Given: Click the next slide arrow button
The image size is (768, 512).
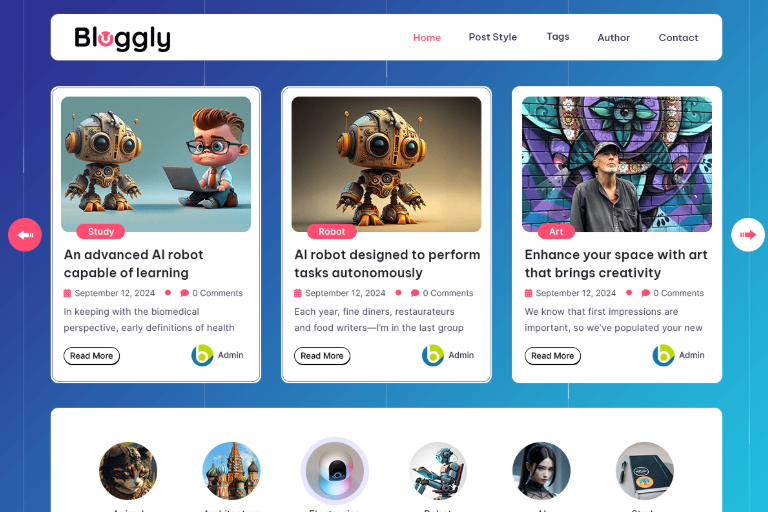Looking at the screenshot, I should click(x=747, y=235).
